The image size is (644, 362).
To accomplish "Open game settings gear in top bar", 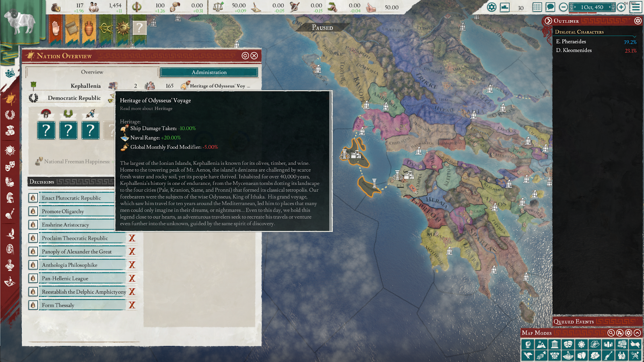I will (491, 7).
